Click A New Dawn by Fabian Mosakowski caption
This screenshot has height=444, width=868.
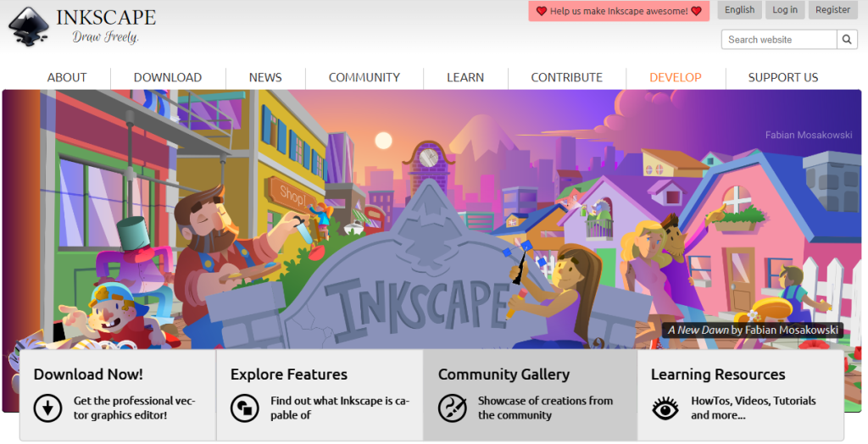(753, 330)
